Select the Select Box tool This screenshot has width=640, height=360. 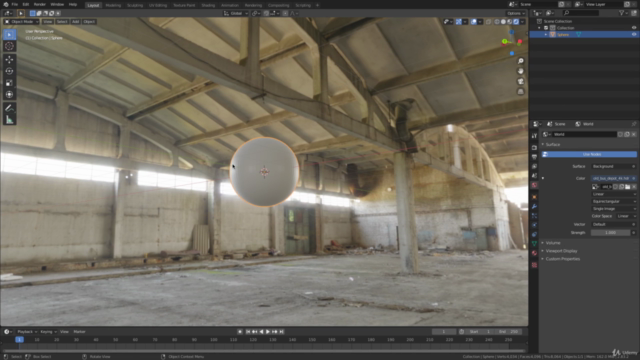(x=9, y=34)
